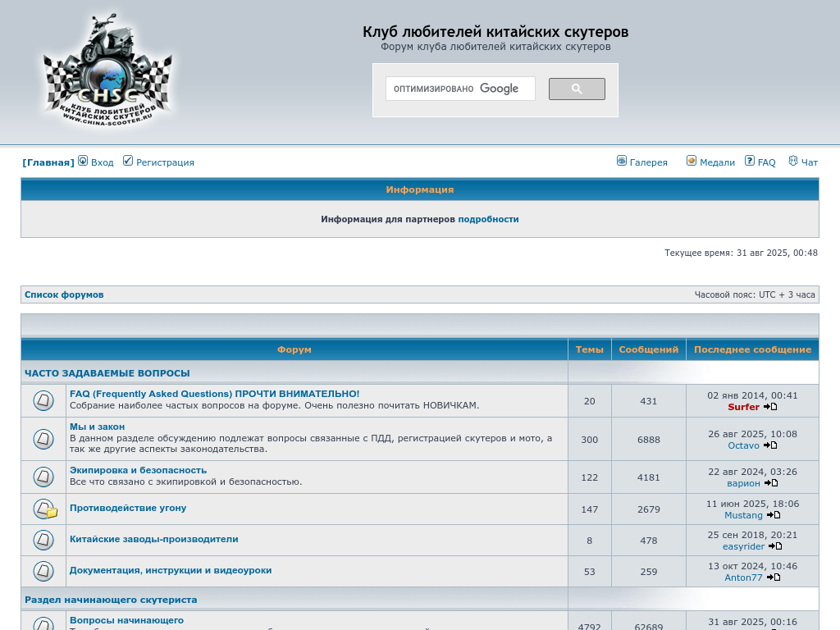Click the FAQ help icon
This screenshot has width=840, height=630.
tap(750, 162)
